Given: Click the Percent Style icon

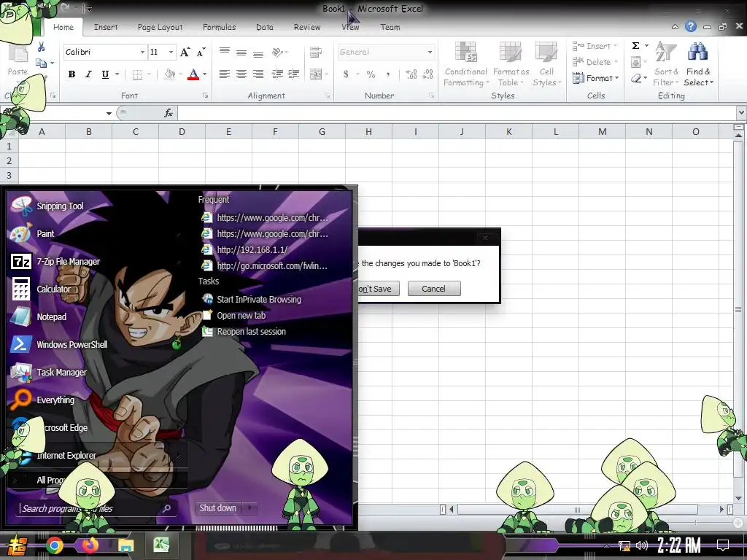Looking at the screenshot, I should 371,74.
